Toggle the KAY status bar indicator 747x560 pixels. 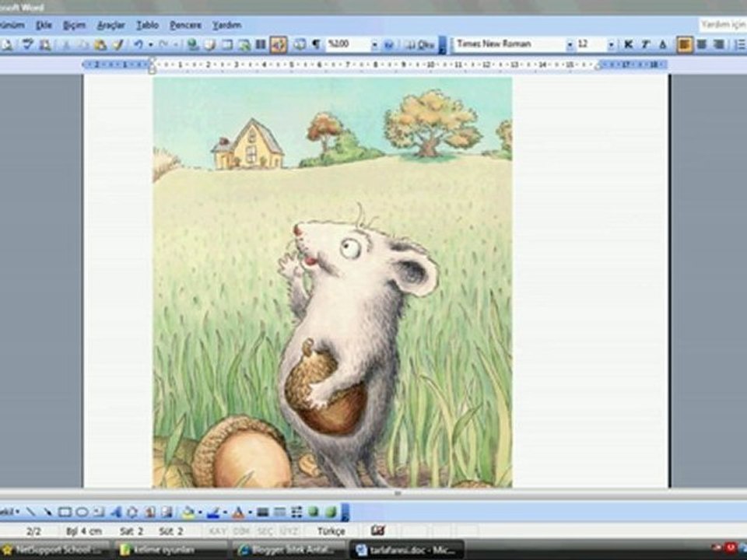click(x=218, y=531)
